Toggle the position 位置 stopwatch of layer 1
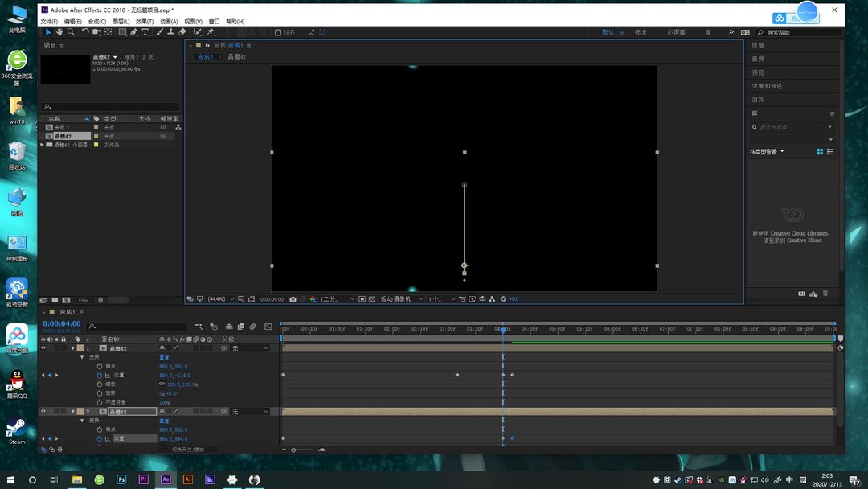 (100, 376)
